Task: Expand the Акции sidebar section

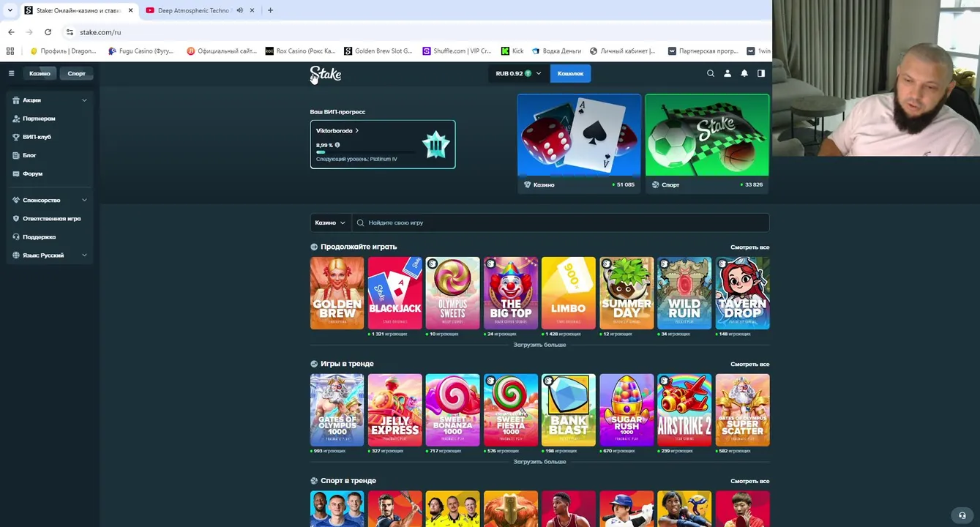Action: tap(84, 100)
